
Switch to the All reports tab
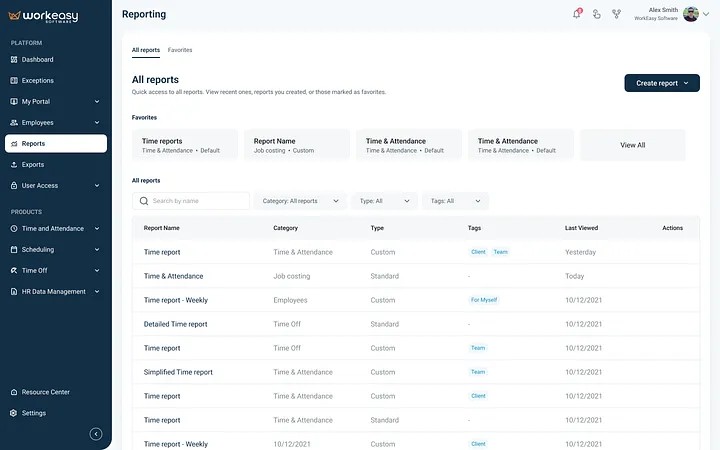click(146, 50)
